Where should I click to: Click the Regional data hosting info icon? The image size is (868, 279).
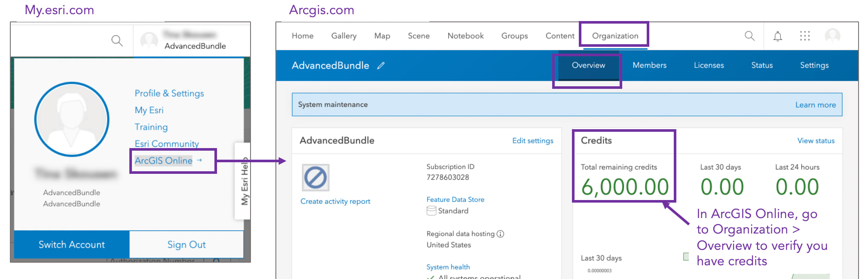point(500,234)
